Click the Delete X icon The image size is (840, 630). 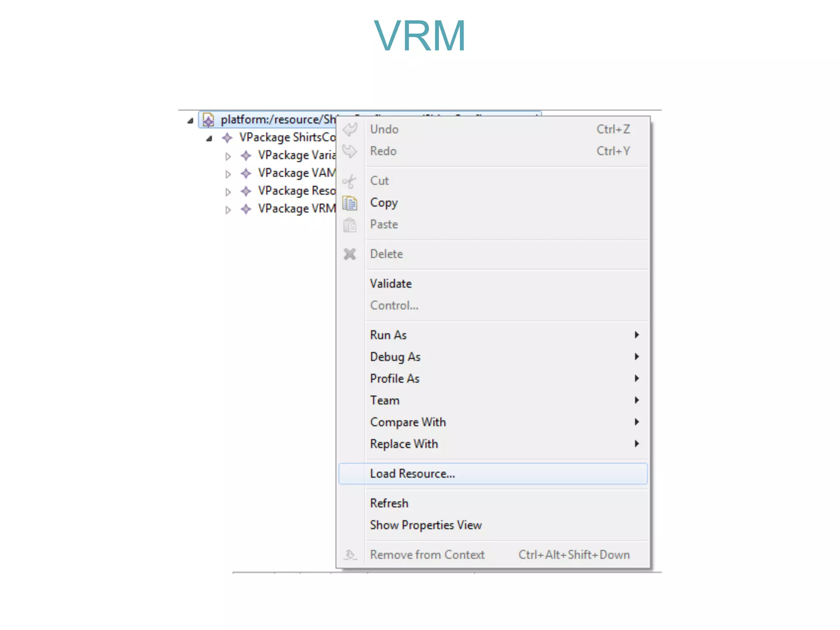click(350, 254)
